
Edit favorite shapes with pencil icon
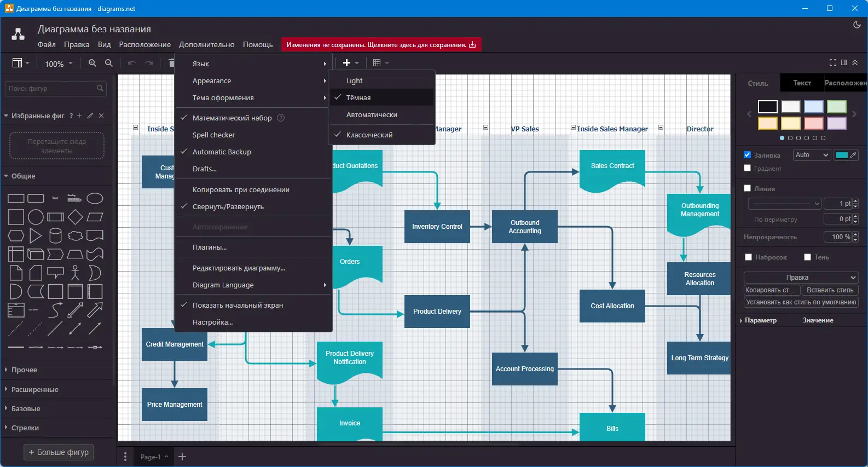pyautogui.click(x=90, y=116)
